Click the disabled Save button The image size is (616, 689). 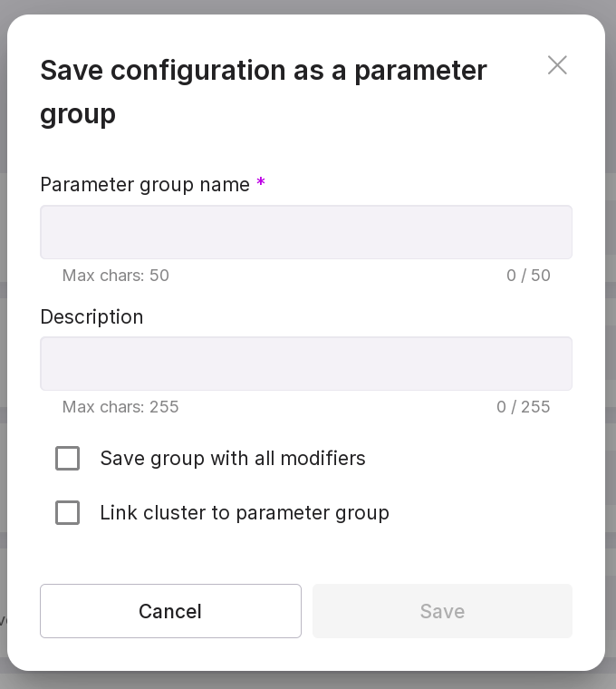[442, 611]
